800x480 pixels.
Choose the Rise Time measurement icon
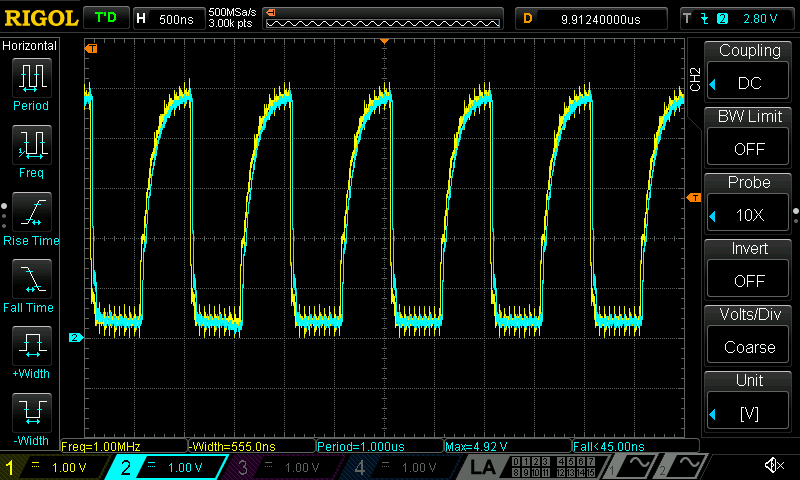[x=32, y=212]
